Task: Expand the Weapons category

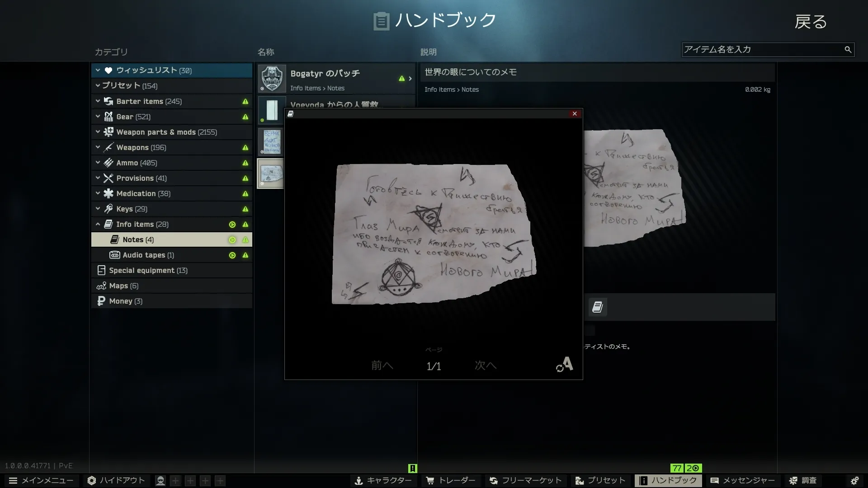Action: (x=98, y=147)
